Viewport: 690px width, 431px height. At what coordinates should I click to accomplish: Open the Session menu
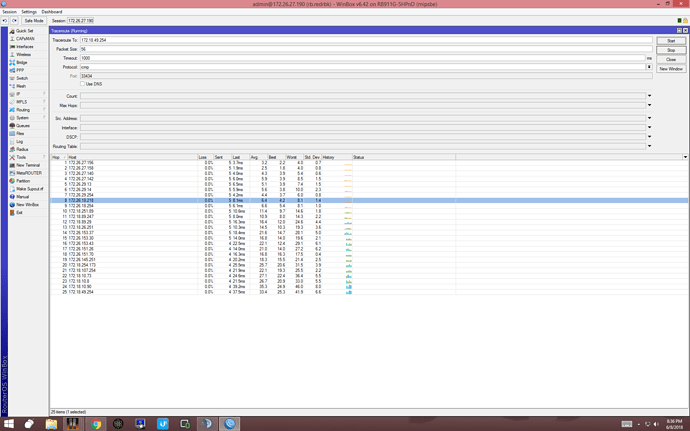pos(10,11)
